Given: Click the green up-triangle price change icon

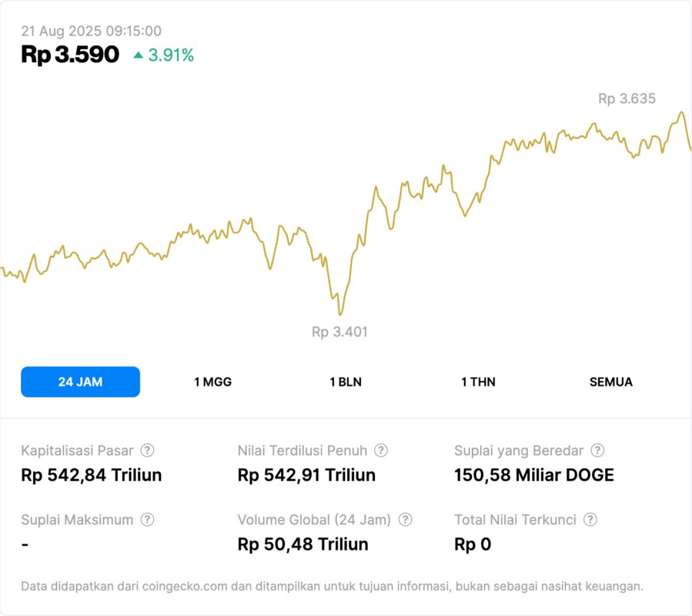Looking at the screenshot, I should (138, 55).
